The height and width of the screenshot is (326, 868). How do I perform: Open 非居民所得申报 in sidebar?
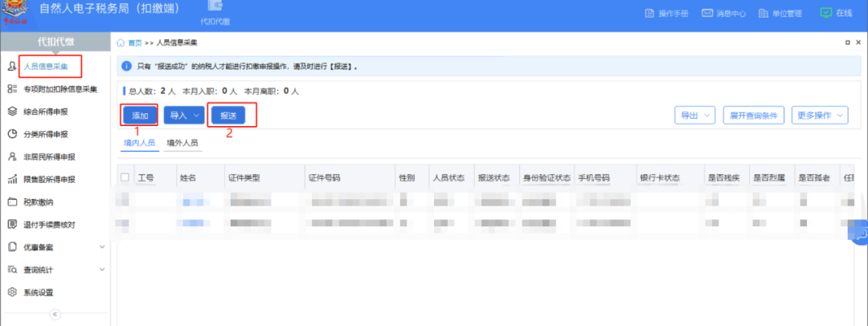click(49, 157)
